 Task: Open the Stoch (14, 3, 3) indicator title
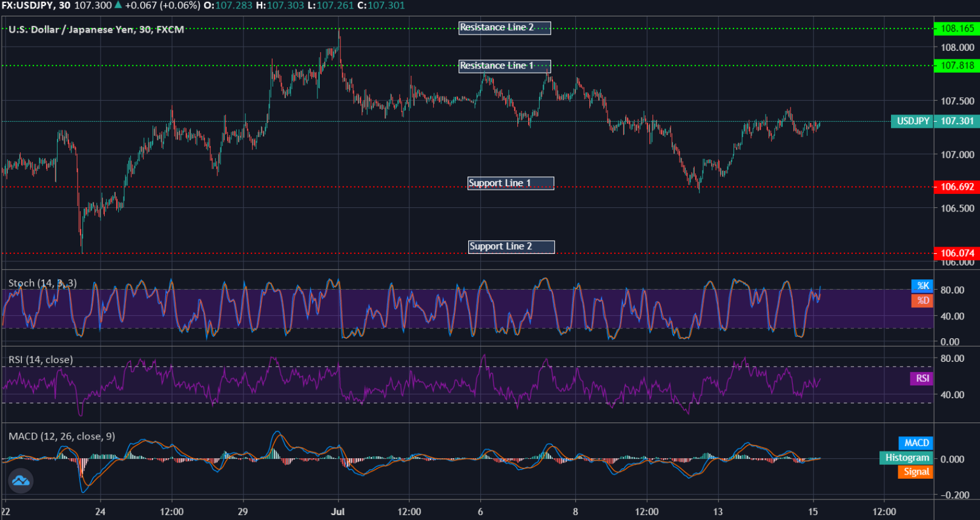click(x=42, y=283)
